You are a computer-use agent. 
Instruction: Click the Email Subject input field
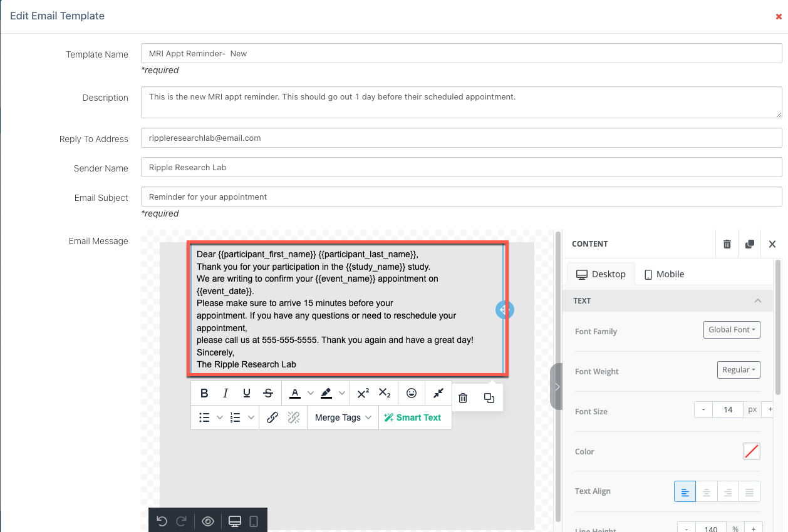pyautogui.click(x=461, y=197)
